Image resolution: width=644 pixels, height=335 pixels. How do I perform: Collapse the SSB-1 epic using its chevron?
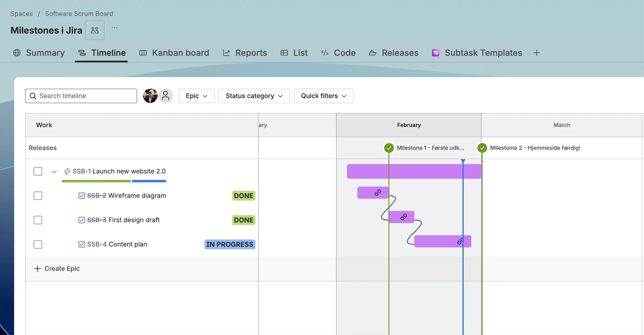(x=54, y=172)
